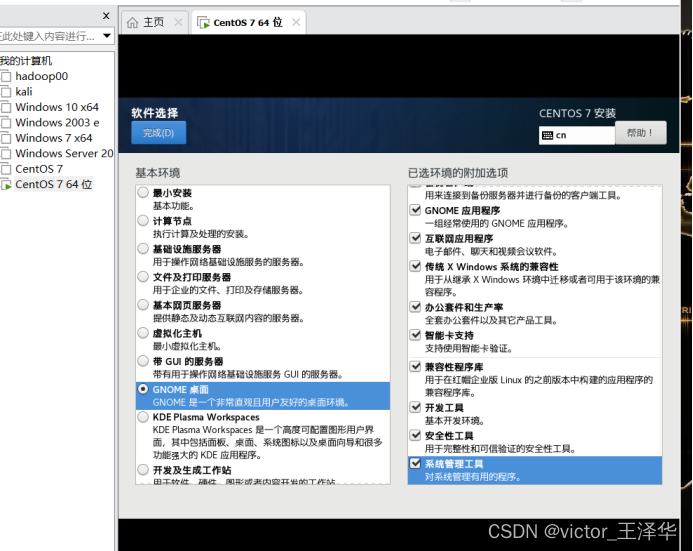Switch to the 主页 home tab

click(x=153, y=22)
